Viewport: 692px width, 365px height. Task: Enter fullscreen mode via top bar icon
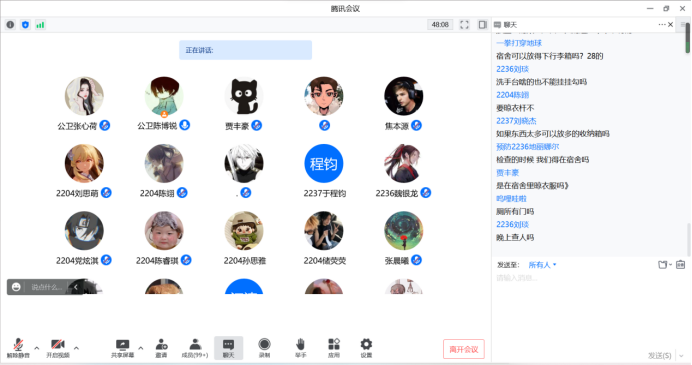tap(464, 25)
